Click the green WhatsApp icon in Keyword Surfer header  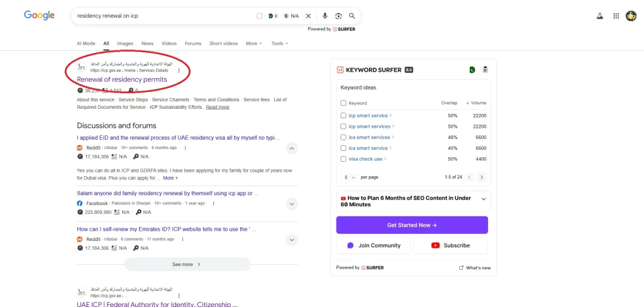click(472, 70)
